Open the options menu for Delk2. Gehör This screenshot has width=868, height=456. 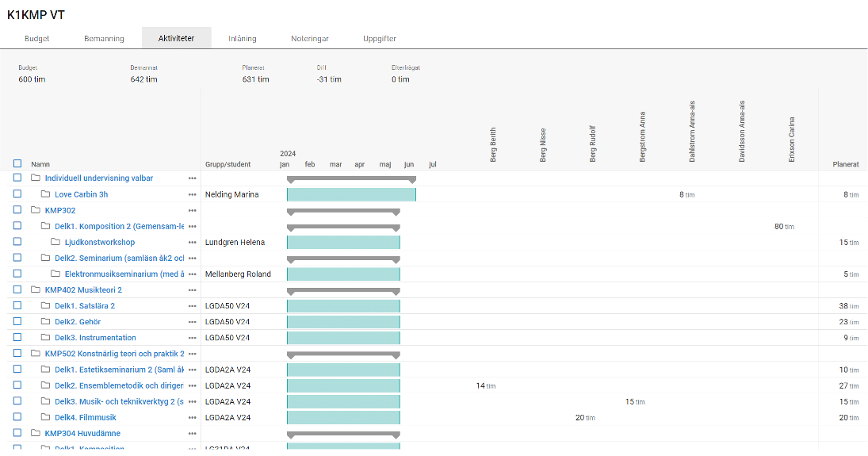pos(192,322)
